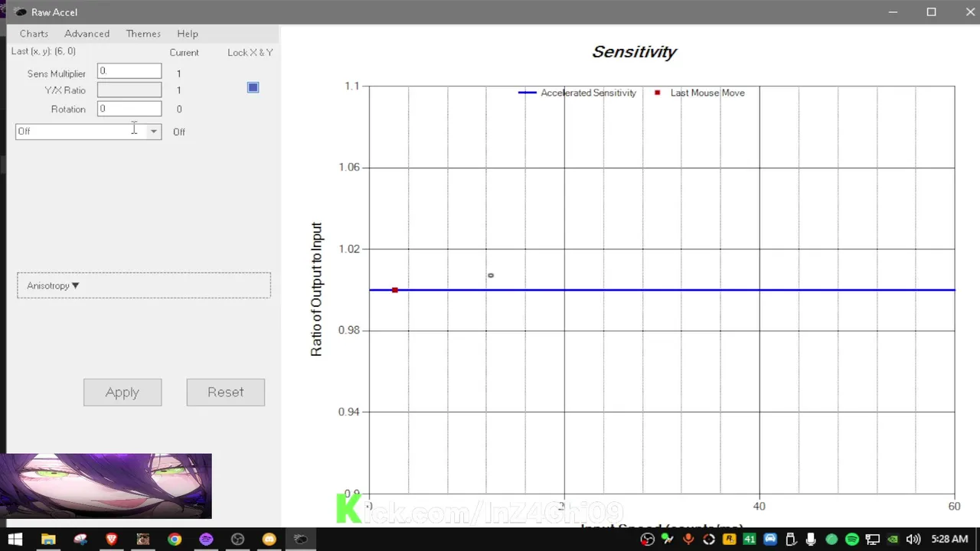
Task: Click the Raw Accel title bar icon
Action: 20,12
